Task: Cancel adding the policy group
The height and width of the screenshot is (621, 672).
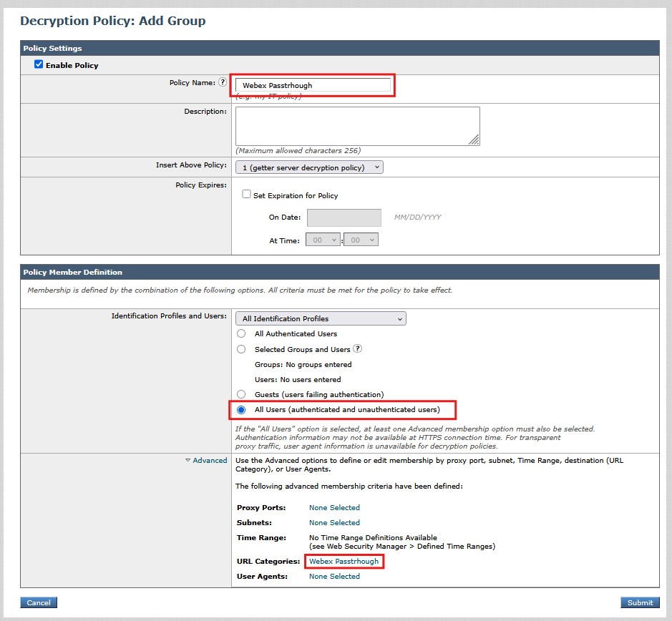Action: (38, 602)
